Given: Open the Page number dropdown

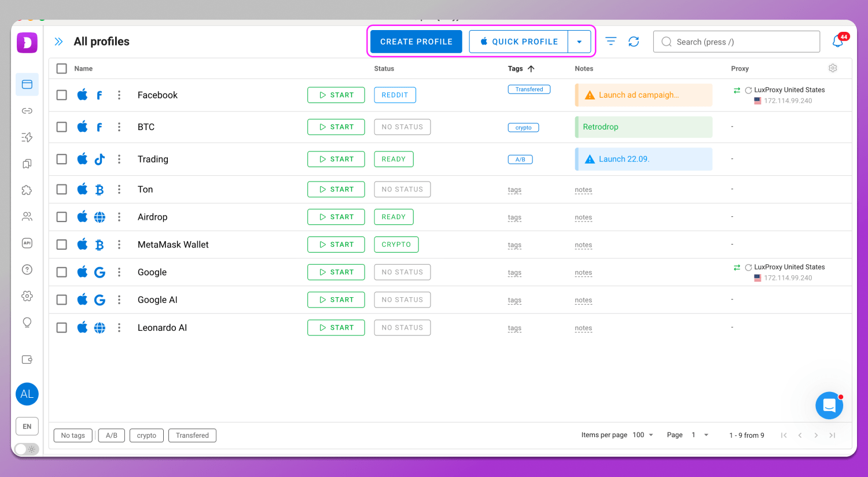Looking at the screenshot, I should tap(700, 435).
